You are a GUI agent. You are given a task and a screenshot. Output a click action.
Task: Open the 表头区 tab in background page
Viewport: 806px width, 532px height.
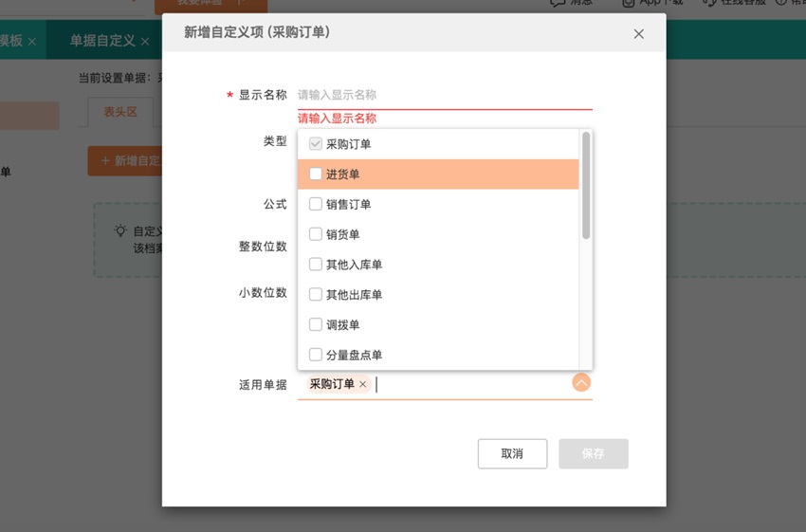120,112
